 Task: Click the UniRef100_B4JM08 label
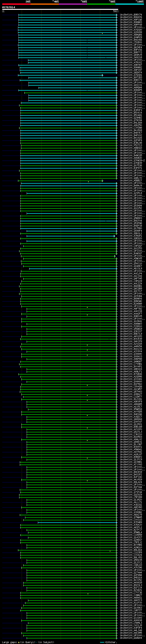(x=131, y=130)
